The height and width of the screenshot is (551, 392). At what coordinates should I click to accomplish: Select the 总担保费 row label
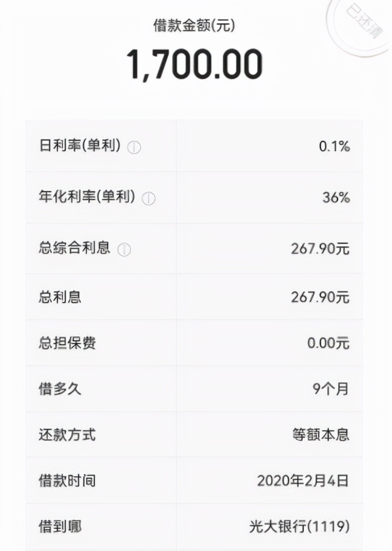[67, 343]
